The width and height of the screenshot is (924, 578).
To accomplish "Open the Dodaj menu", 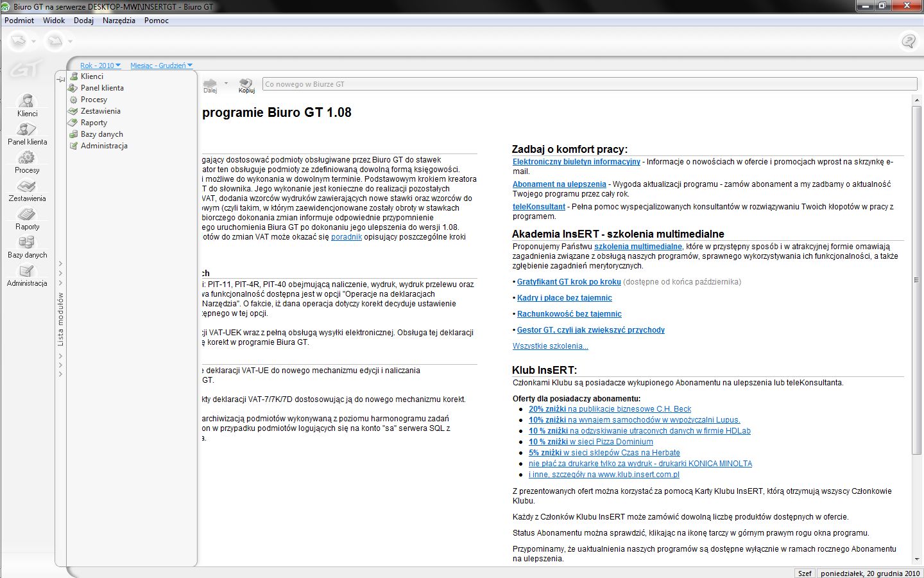I will coord(83,21).
